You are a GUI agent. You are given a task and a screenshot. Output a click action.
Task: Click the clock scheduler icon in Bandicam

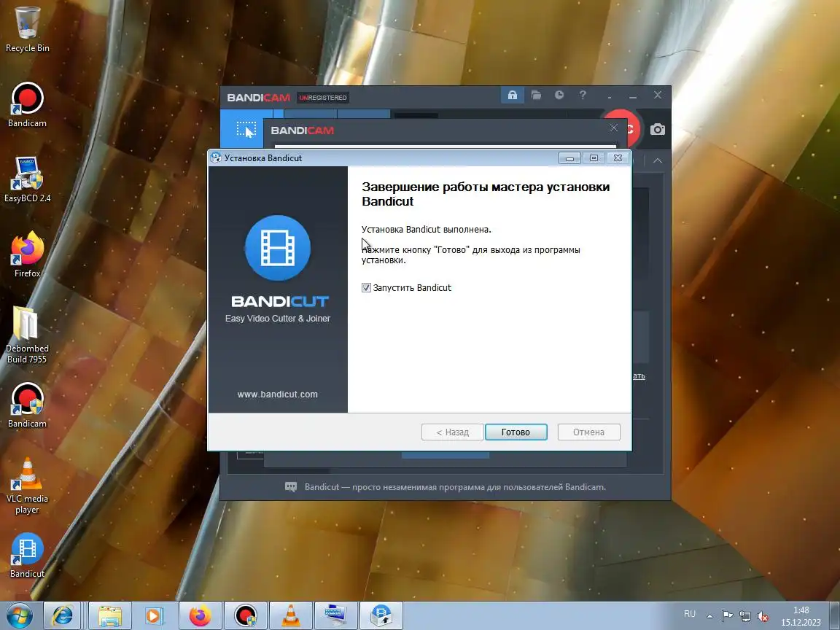coord(559,95)
